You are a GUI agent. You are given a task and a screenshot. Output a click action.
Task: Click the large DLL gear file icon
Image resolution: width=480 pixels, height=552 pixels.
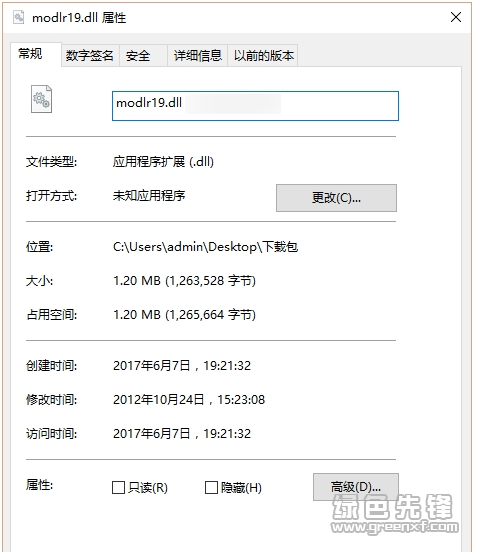[x=41, y=99]
